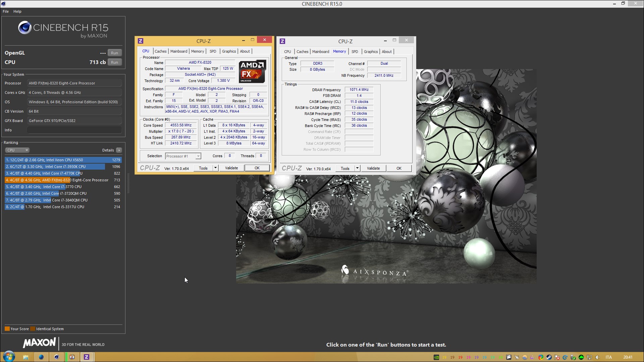
Task: Minimize the right CPU-Z Memory window
Action: [385, 41]
